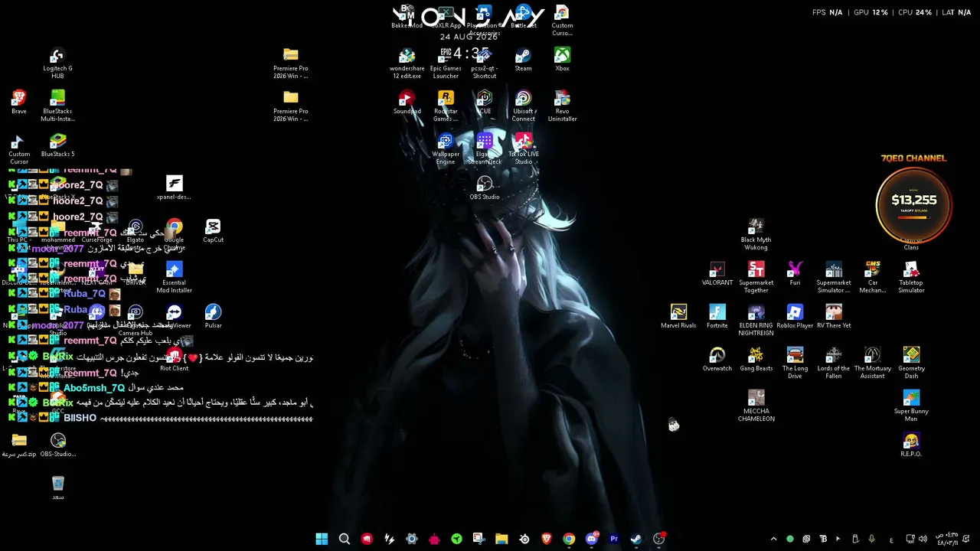Open Discord from the taskbar

pos(591,539)
